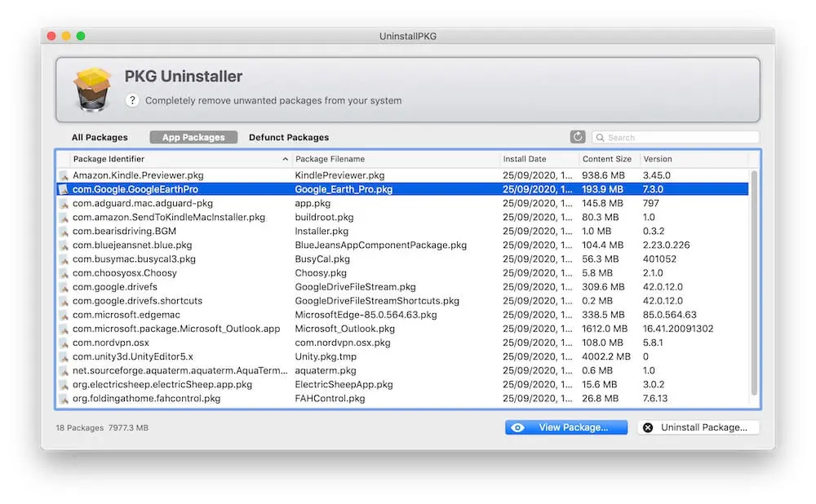Click package icon beside com.choosyosx.Choosy
The image size is (816, 504).
coord(64,273)
